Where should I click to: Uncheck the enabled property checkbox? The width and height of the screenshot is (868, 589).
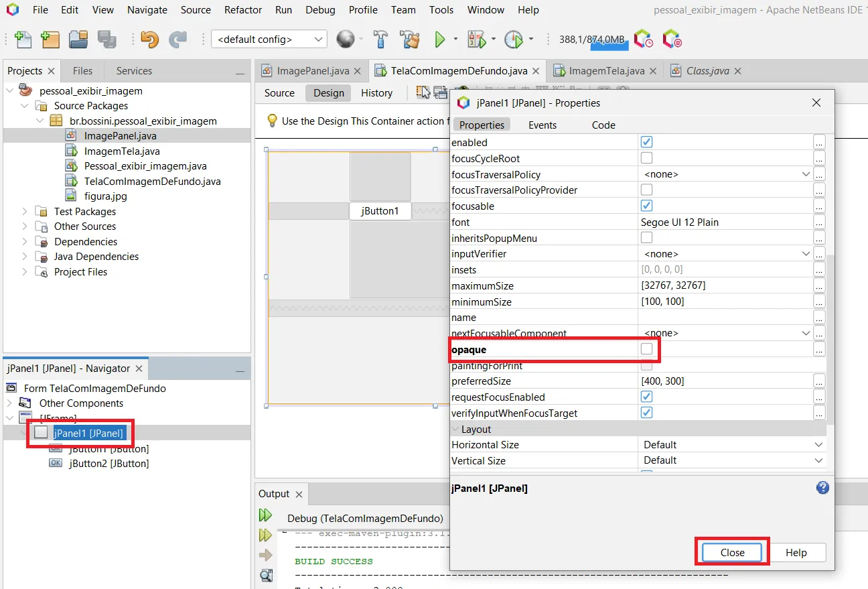[x=646, y=142]
